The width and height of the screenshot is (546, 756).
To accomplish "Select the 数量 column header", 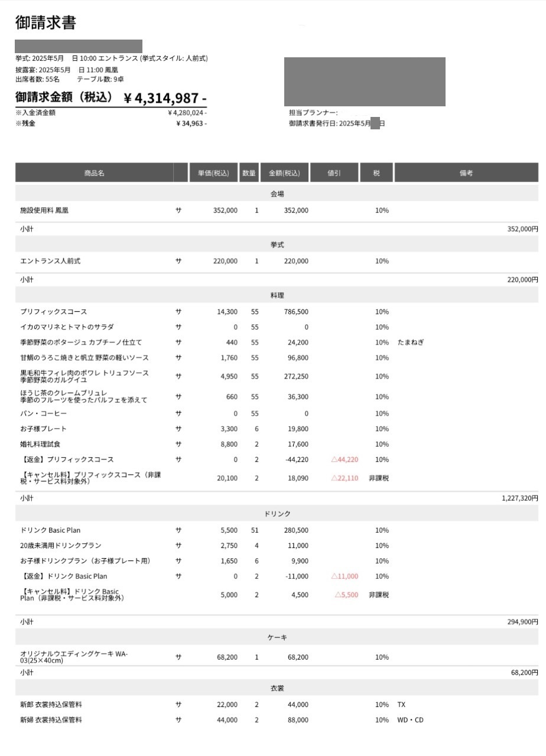I will pos(249,173).
